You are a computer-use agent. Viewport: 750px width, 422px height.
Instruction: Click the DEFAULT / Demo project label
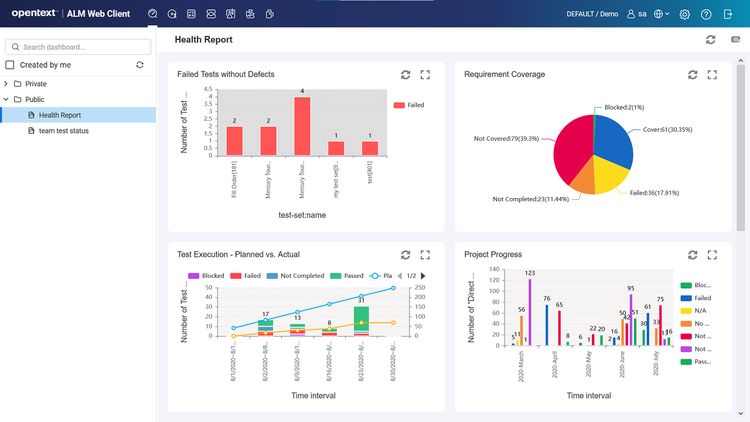click(x=592, y=14)
